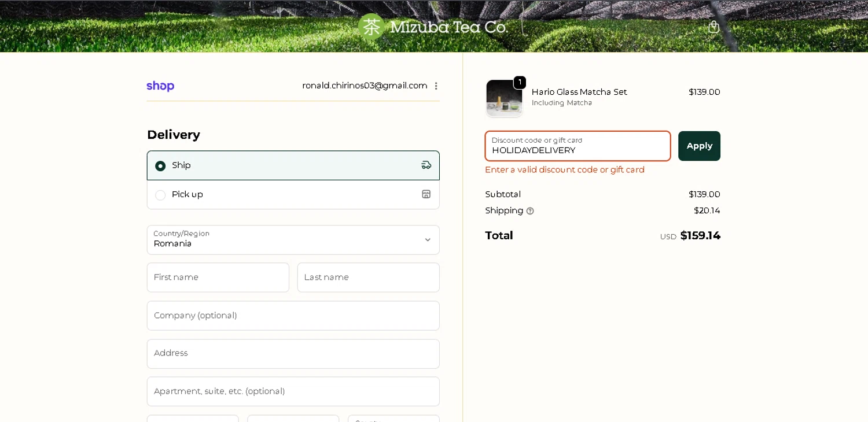Open the shopping bag cart icon
Screen dimensions: 868x422
713,27
